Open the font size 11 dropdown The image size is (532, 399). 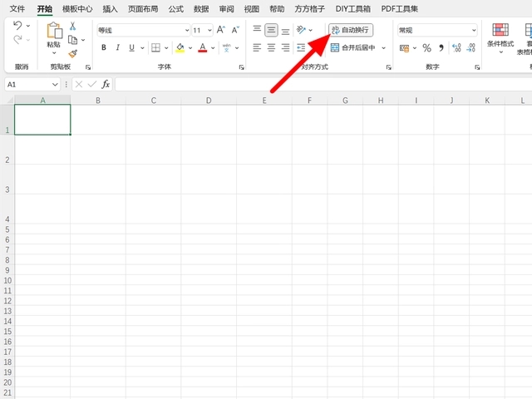(210, 30)
